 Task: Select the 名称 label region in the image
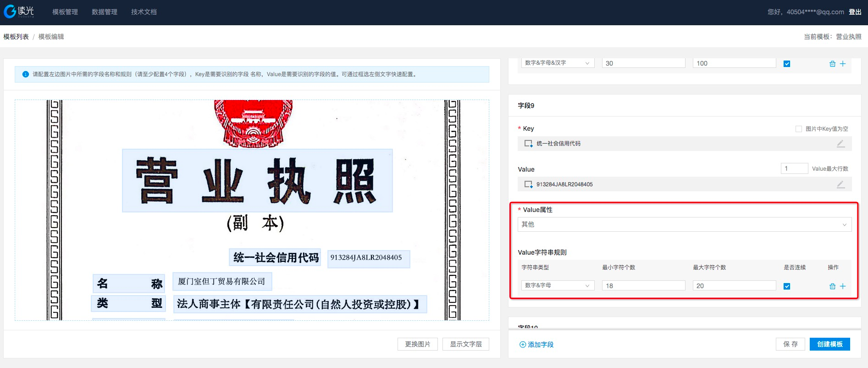129,284
